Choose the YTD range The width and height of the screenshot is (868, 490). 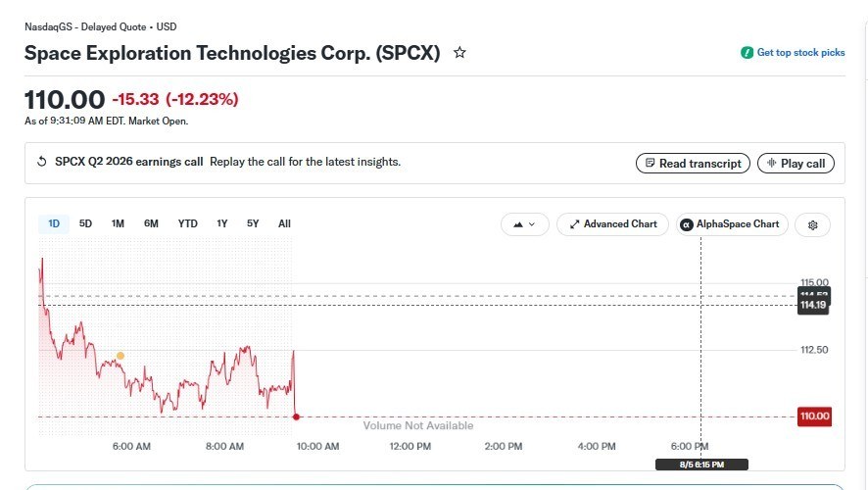click(188, 223)
